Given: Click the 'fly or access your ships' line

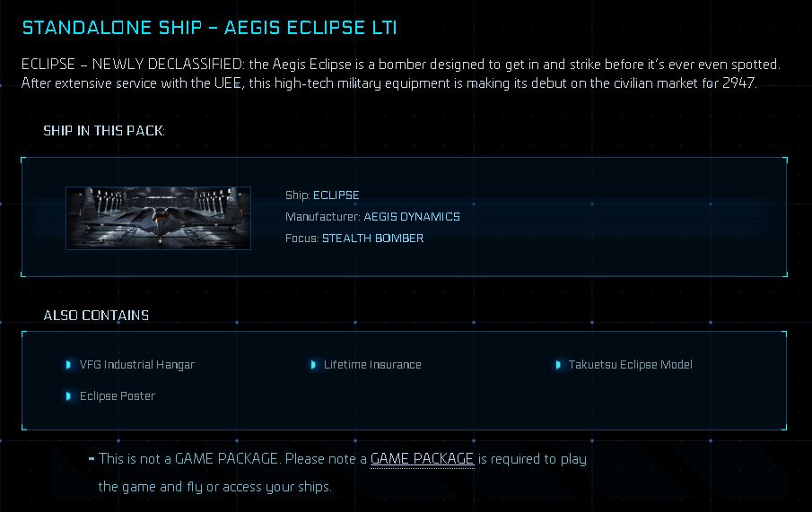Looking at the screenshot, I should (214, 487).
